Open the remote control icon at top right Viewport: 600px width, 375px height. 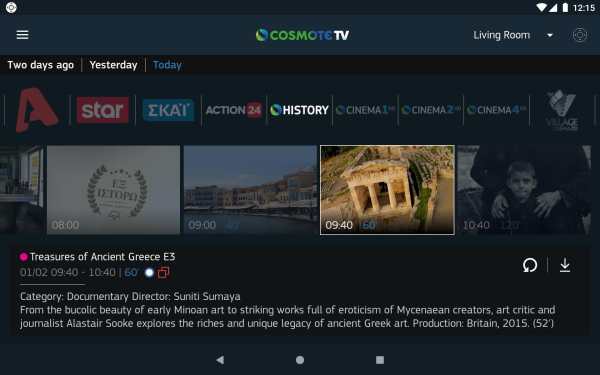pos(580,35)
